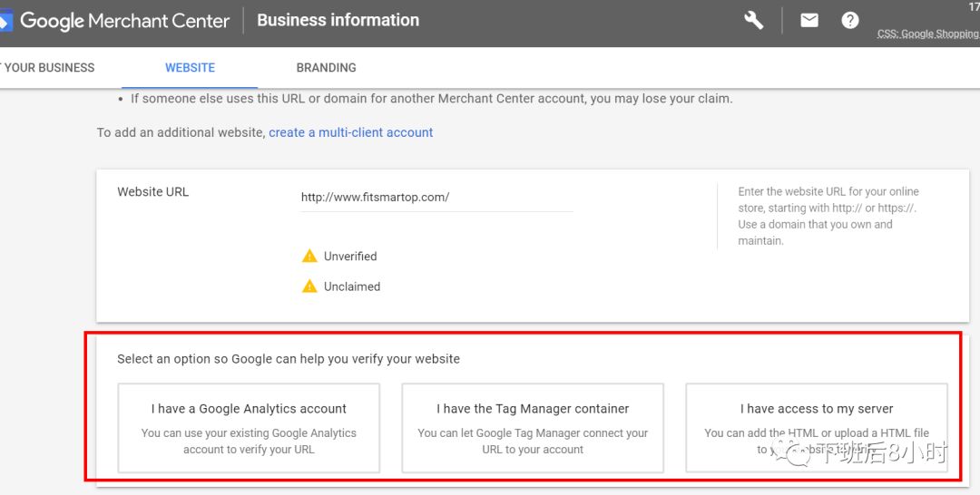Click the CSS: Google Shopping link
The height and width of the screenshot is (495, 980).
point(927,34)
